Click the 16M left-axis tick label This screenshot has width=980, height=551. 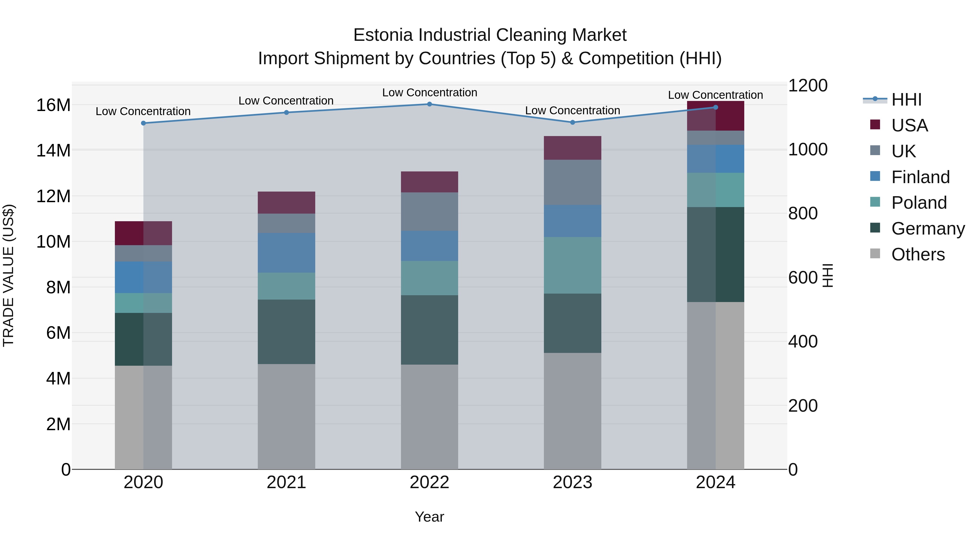53,105
